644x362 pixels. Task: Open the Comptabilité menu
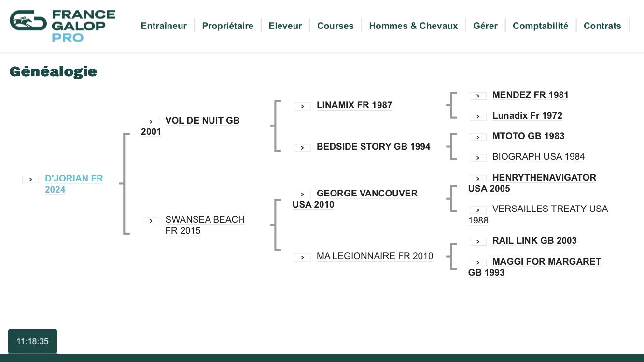(540, 26)
